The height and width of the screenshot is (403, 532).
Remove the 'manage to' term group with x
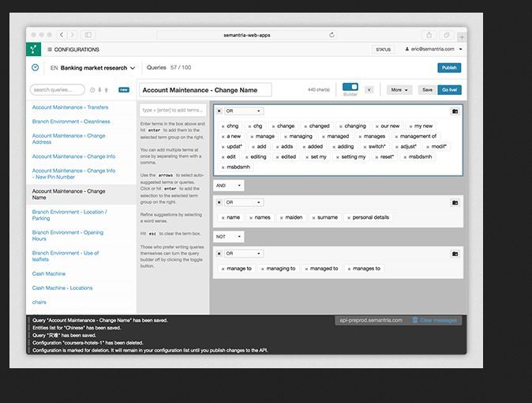pyautogui.click(x=219, y=254)
